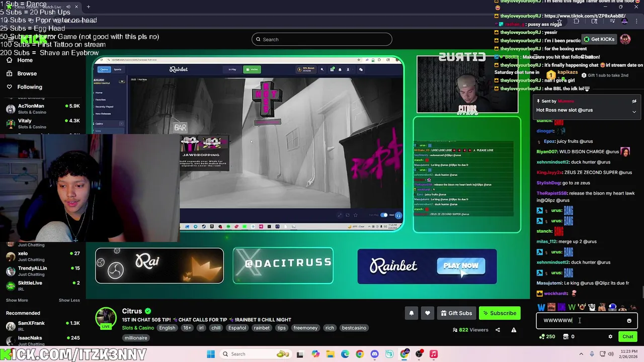The height and width of the screenshot is (362, 644).
Task: Select the chill tag
Action: (216, 328)
